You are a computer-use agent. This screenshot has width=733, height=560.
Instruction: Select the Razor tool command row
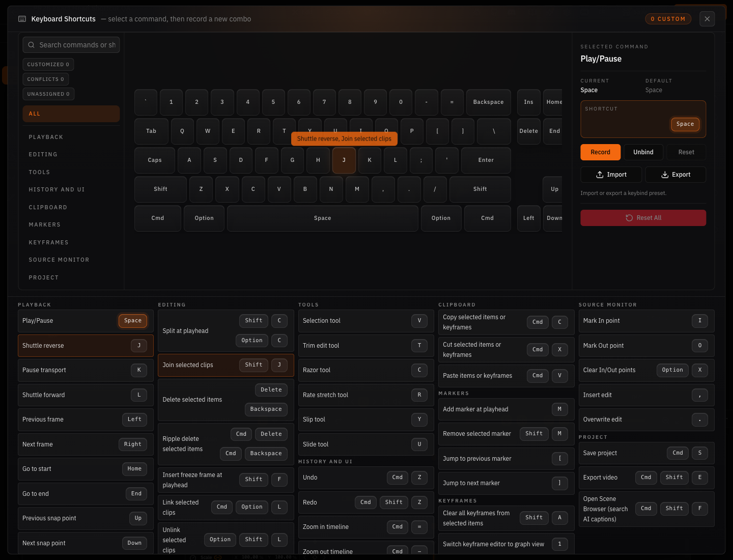[x=366, y=370]
